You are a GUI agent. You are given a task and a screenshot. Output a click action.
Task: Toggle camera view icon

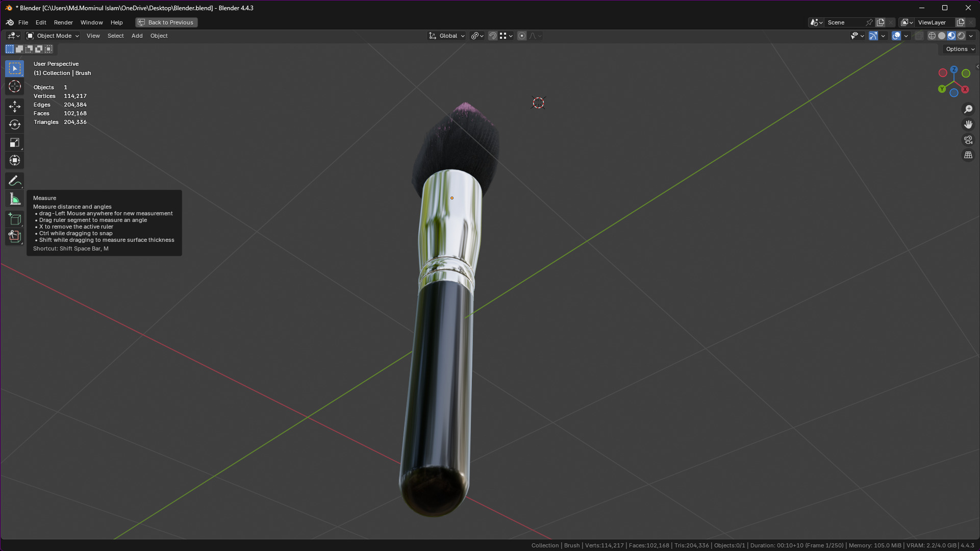point(968,140)
